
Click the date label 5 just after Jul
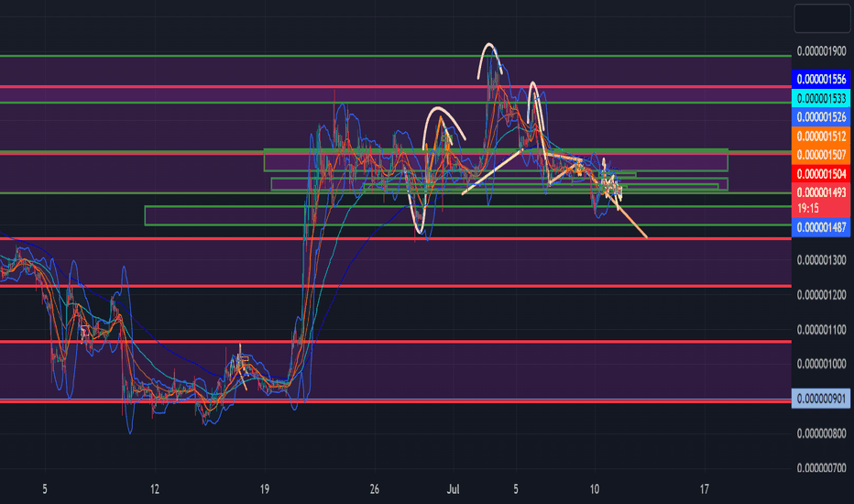pyautogui.click(x=516, y=489)
